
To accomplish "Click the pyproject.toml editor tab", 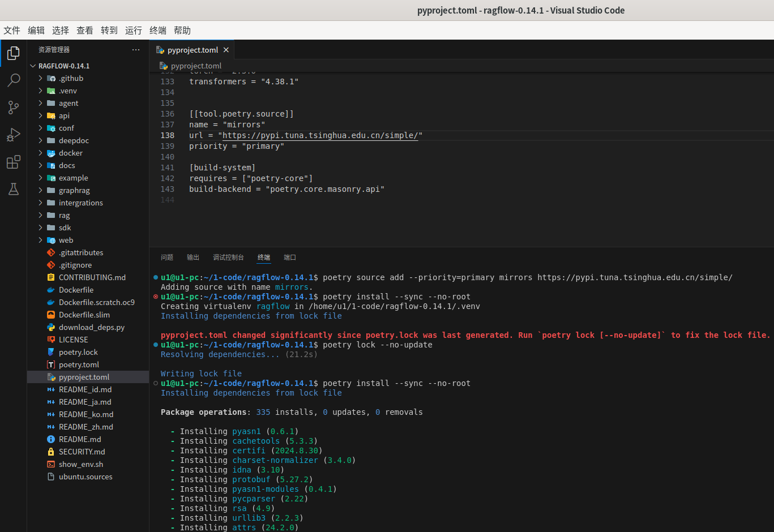I will [x=192, y=50].
